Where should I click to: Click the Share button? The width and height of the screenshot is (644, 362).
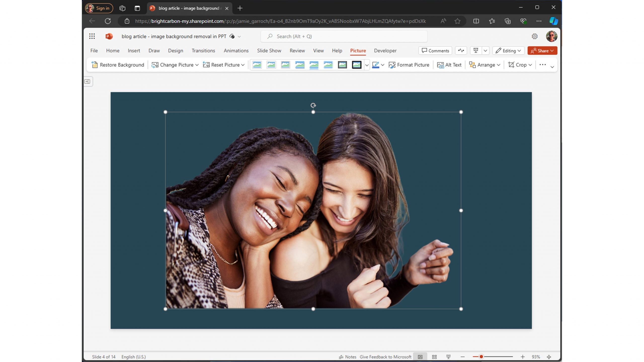point(539,50)
